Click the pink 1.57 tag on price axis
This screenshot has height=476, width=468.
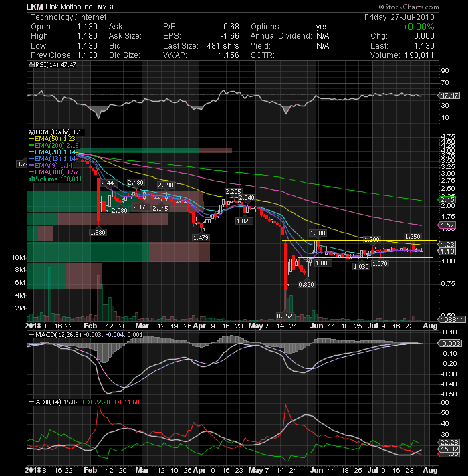point(447,225)
